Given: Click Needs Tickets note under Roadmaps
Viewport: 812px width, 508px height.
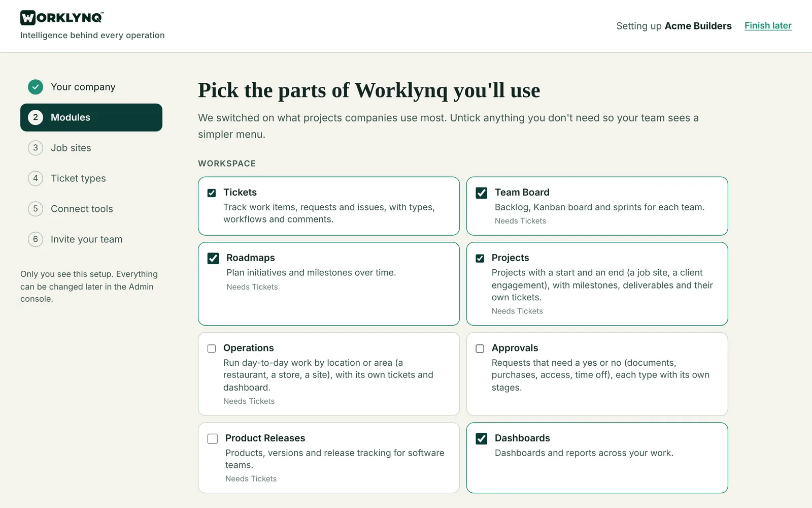Looking at the screenshot, I should pos(252,287).
